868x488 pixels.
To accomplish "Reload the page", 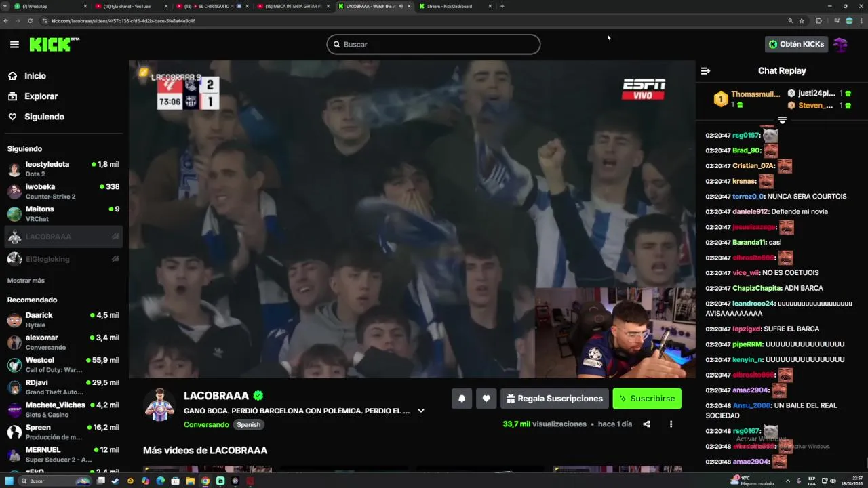I will click(x=30, y=21).
